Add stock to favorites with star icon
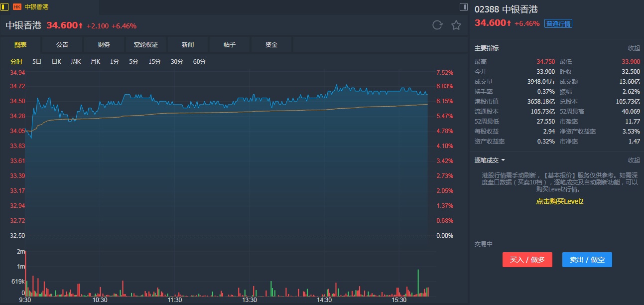This screenshot has height=305, width=644. pyautogui.click(x=456, y=25)
